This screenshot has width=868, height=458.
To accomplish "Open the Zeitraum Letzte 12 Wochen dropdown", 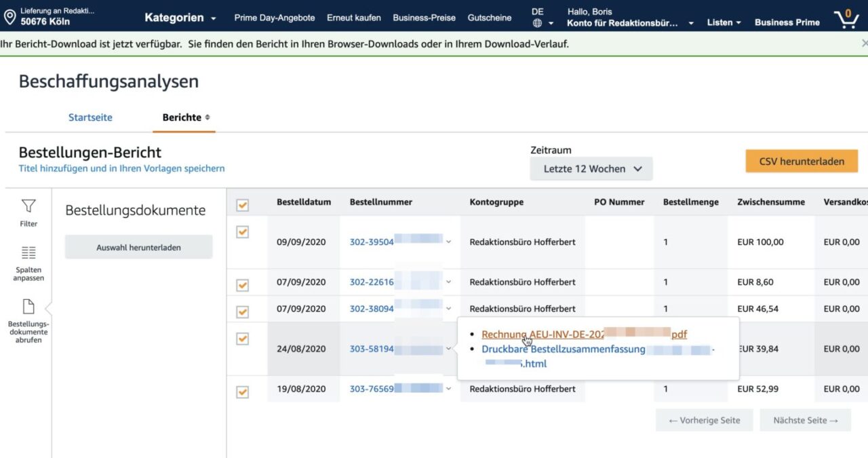I will point(591,169).
